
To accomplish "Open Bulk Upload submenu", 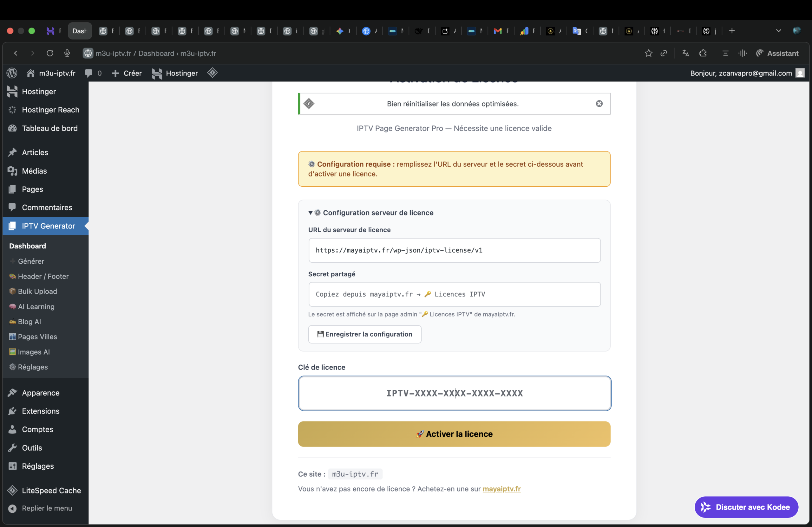I will click(37, 291).
